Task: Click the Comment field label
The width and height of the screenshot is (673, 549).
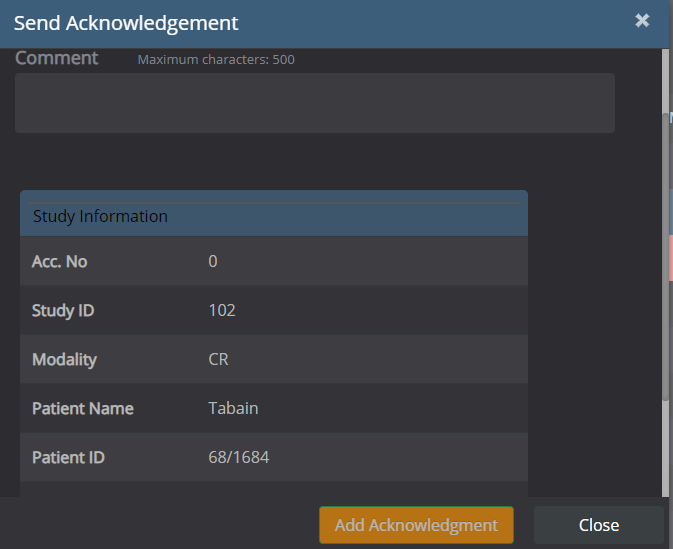Action: pyautogui.click(x=57, y=58)
